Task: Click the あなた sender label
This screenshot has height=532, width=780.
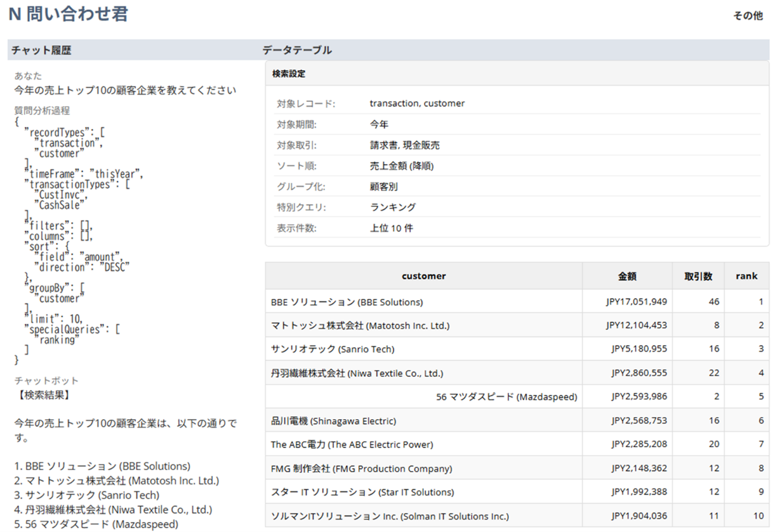Action: pos(28,76)
